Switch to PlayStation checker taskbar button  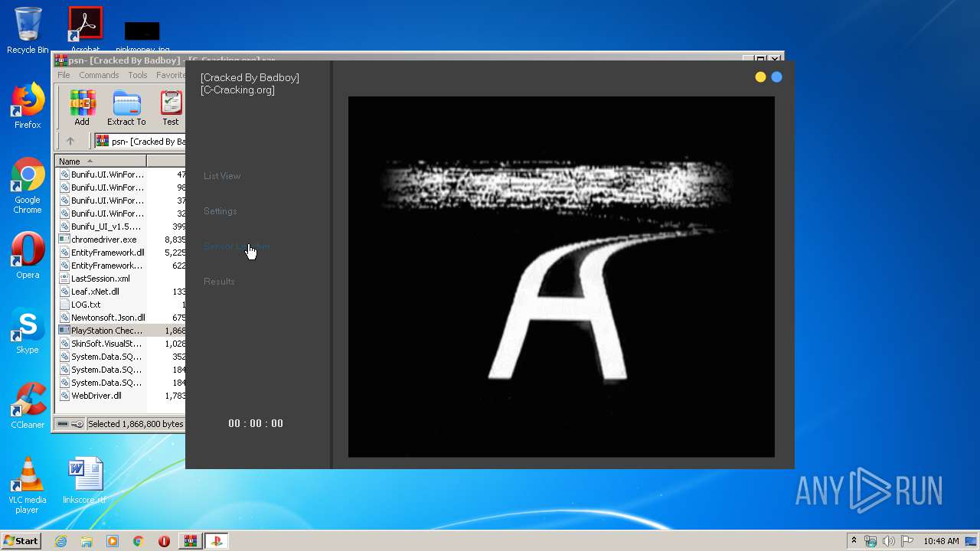coord(216,541)
